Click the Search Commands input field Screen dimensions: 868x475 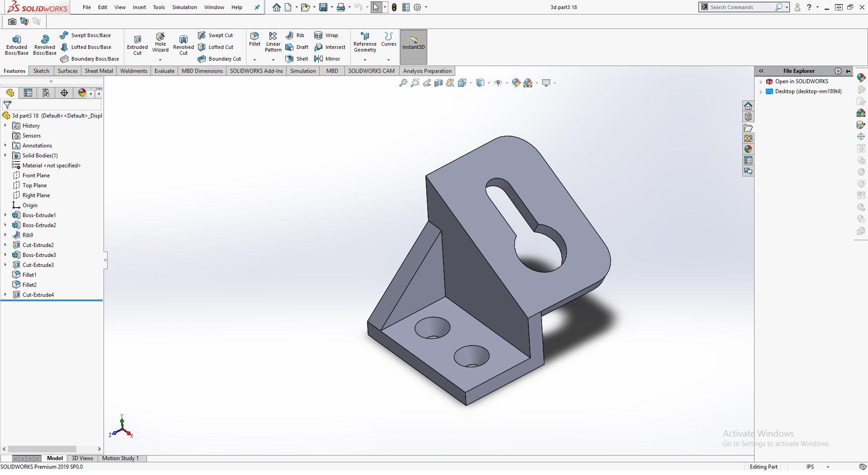tap(741, 7)
